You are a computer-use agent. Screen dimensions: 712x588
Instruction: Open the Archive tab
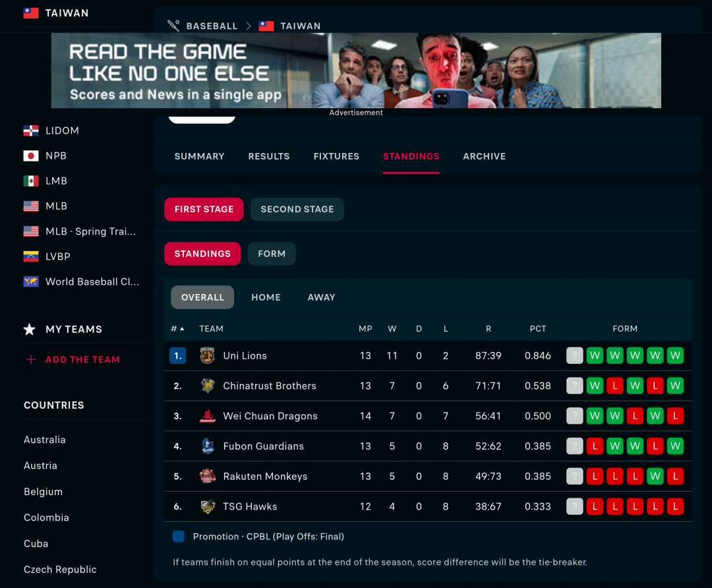click(484, 157)
